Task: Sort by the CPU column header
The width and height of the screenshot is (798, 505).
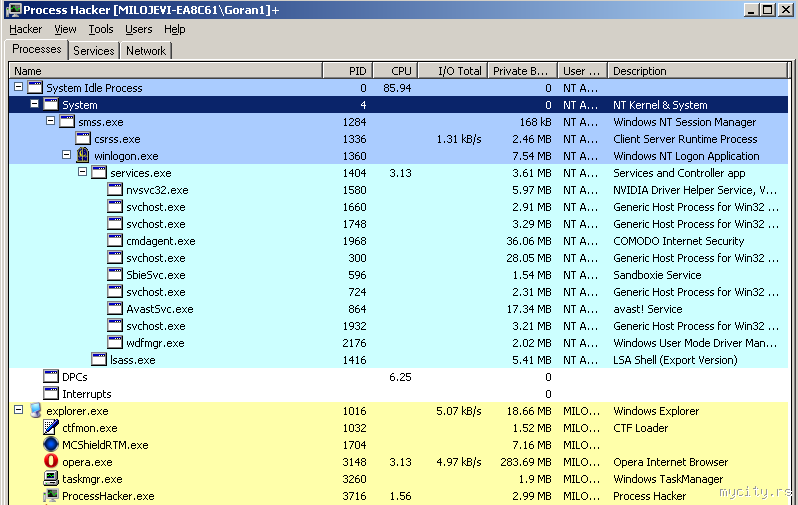Action: (x=395, y=71)
